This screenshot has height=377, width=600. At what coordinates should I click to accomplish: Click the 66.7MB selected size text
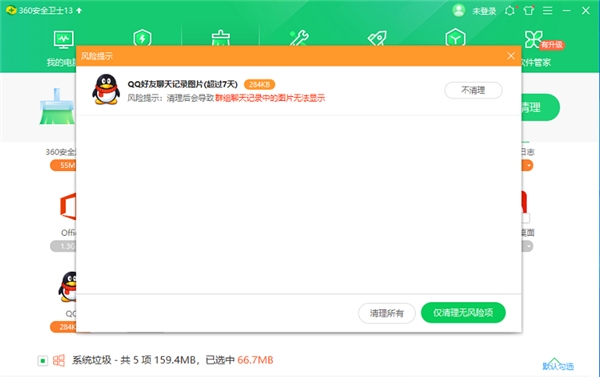coord(255,360)
